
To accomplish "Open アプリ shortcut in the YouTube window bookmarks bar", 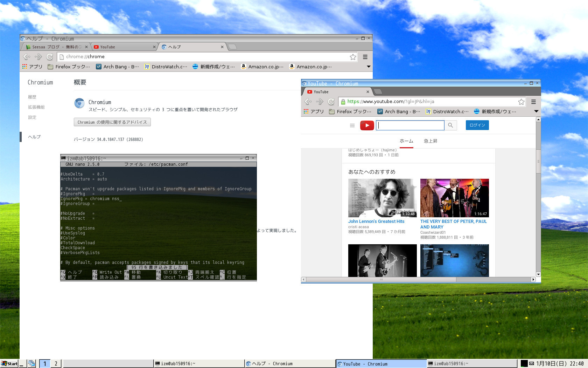I will pyautogui.click(x=314, y=111).
